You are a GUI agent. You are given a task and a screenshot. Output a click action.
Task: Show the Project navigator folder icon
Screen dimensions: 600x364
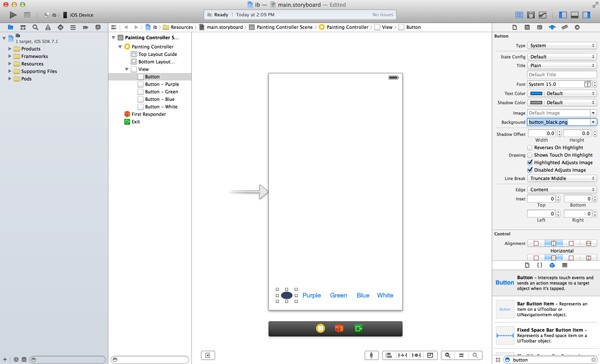tap(10, 28)
